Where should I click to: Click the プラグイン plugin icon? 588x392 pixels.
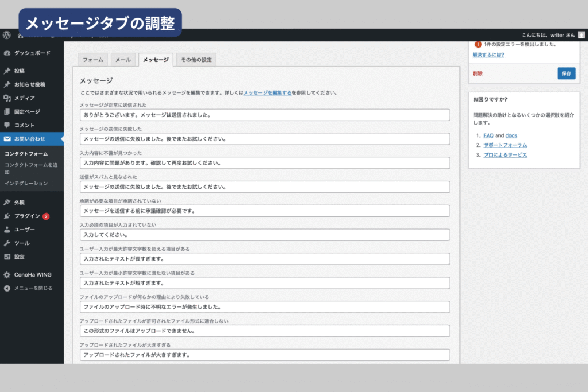[7, 216]
